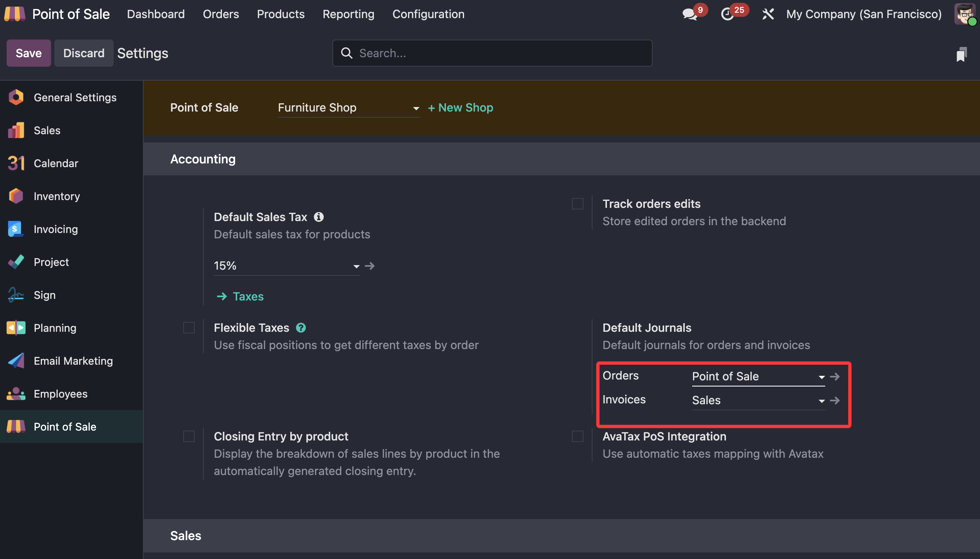980x559 pixels.
Task: Select the Sign icon in the sidebar
Action: pos(16,295)
